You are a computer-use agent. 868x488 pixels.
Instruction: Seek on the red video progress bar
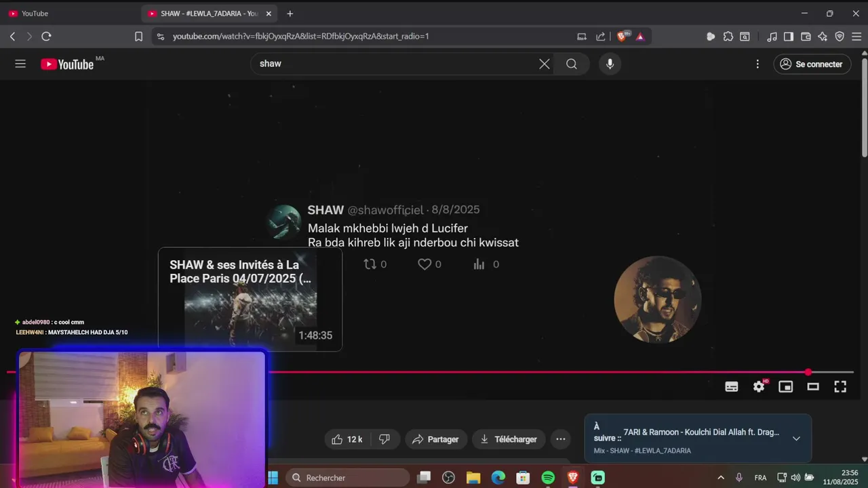click(x=430, y=372)
